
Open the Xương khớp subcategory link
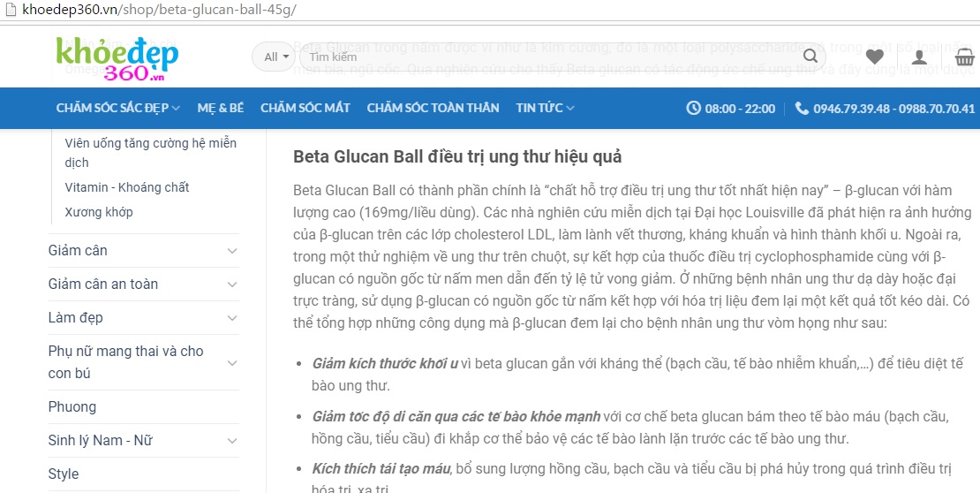point(99,212)
